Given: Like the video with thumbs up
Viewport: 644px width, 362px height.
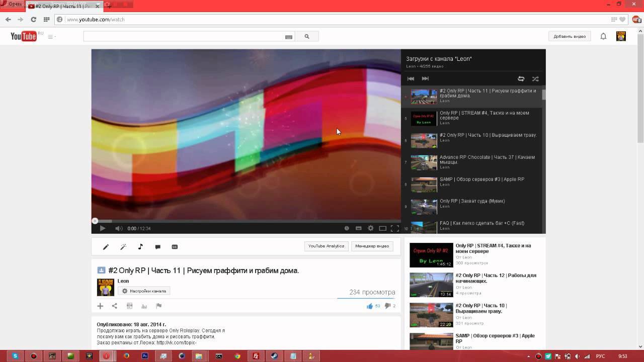Looking at the screenshot, I should coord(370,306).
